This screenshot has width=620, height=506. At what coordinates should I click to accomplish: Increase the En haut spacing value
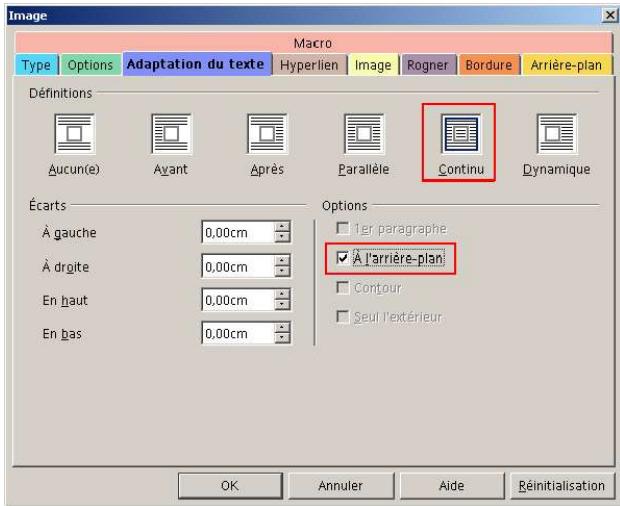[282, 294]
